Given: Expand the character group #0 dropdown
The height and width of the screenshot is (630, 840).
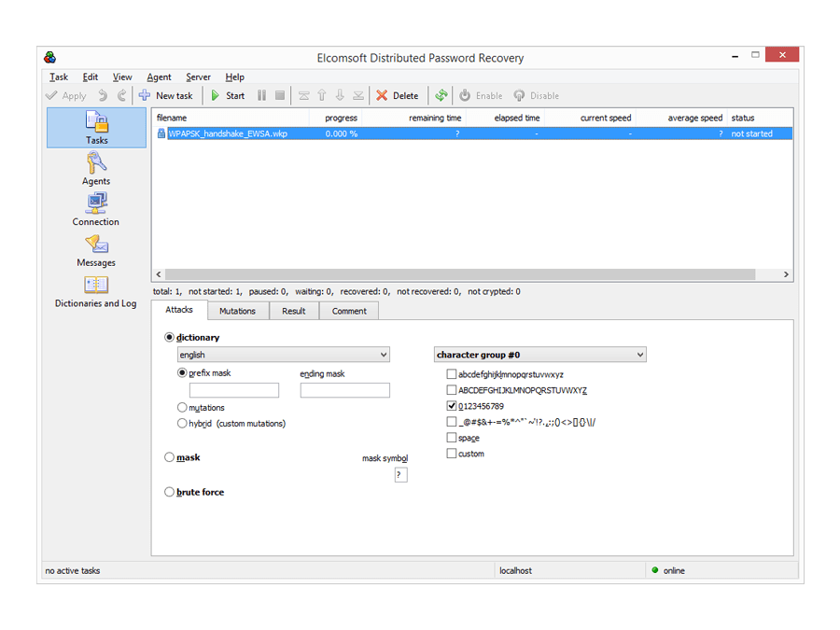Looking at the screenshot, I should coord(540,354).
